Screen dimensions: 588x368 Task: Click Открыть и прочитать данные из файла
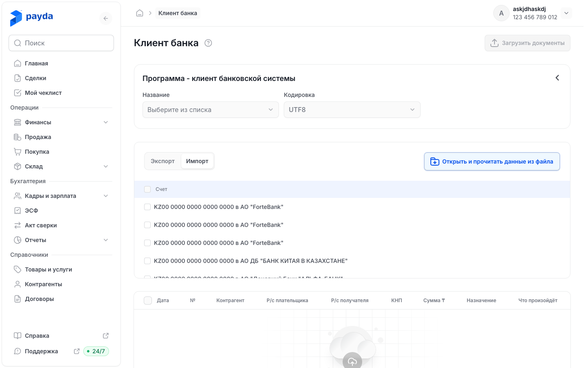pos(492,162)
